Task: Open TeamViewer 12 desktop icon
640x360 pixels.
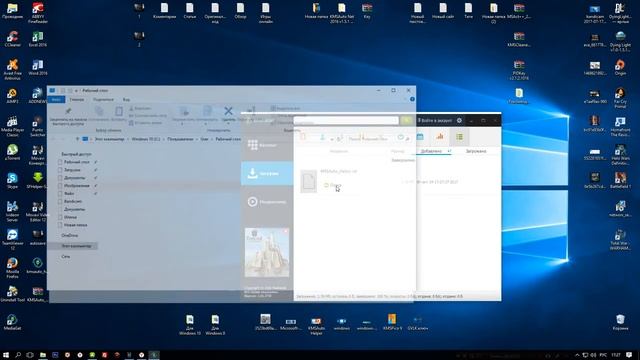Action: point(12,239)
